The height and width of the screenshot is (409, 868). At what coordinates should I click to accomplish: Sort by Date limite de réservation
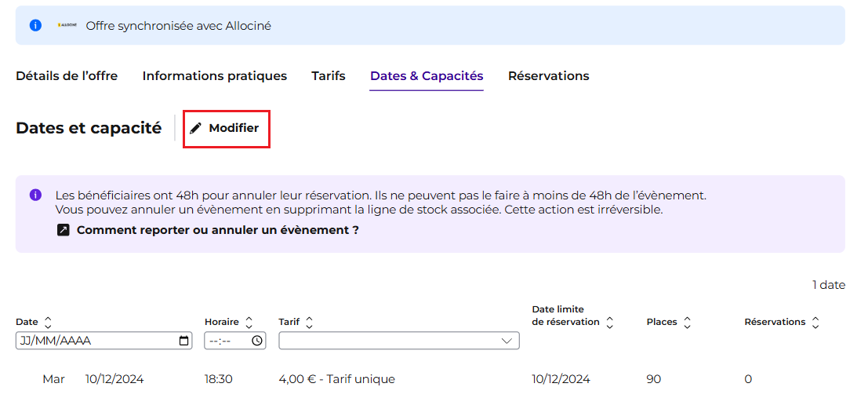coord(609,322)
